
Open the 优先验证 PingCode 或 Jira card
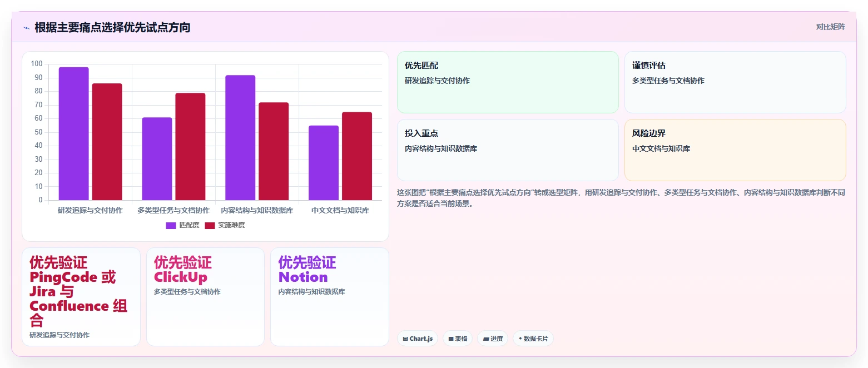pyautogui.click(x=81, y=297)
